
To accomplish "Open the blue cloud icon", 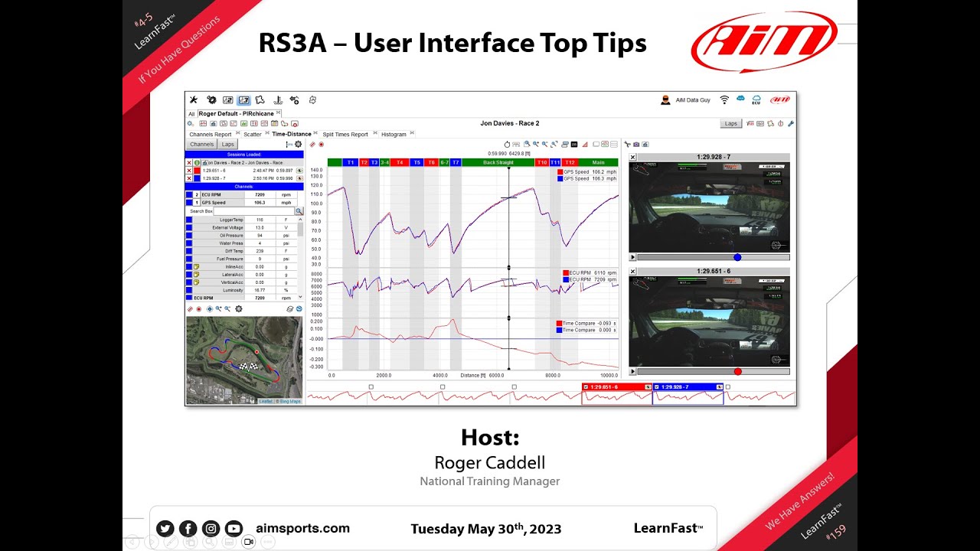I will 740,99.
